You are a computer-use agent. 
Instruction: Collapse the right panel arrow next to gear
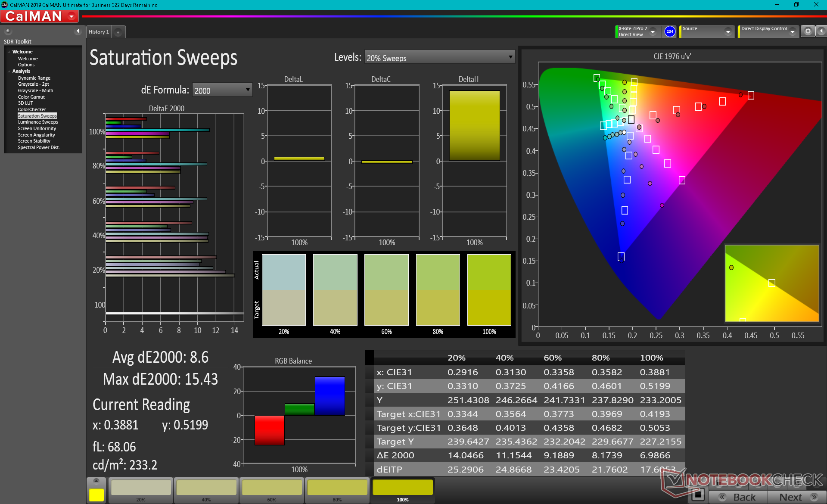[821, 31]
